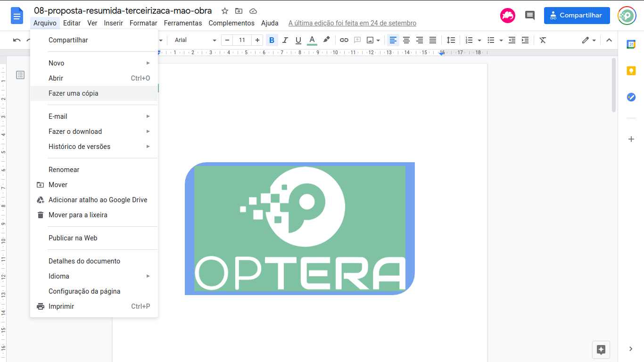
Task: Star the document with the star icon
Action: click(225, 11)
